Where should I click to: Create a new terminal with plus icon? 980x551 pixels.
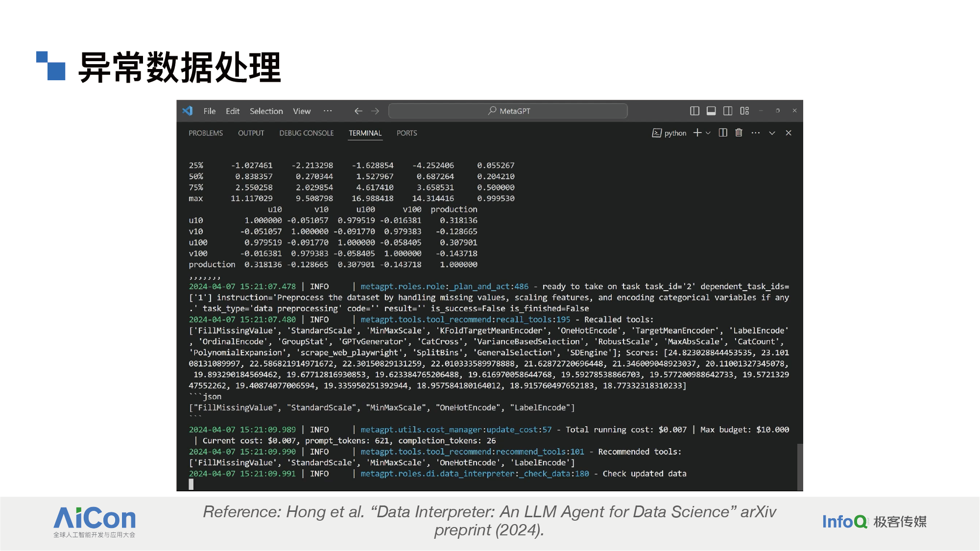(697, 133)
